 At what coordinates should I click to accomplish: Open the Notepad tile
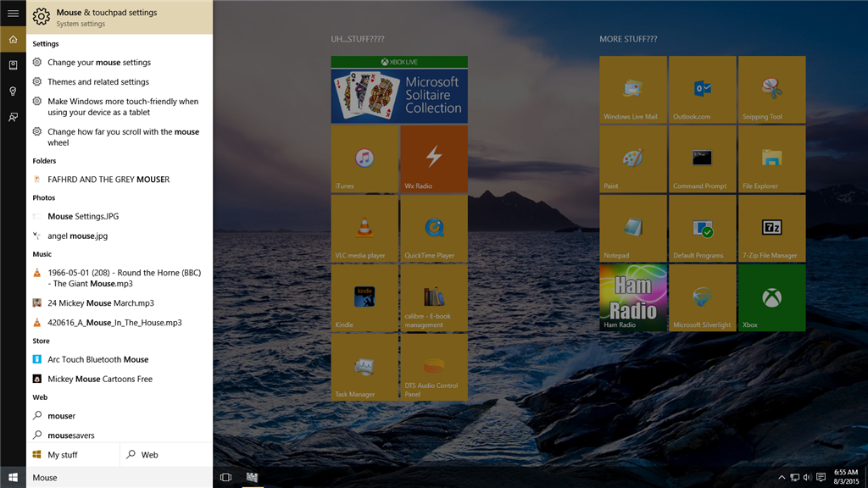[632, 229]
